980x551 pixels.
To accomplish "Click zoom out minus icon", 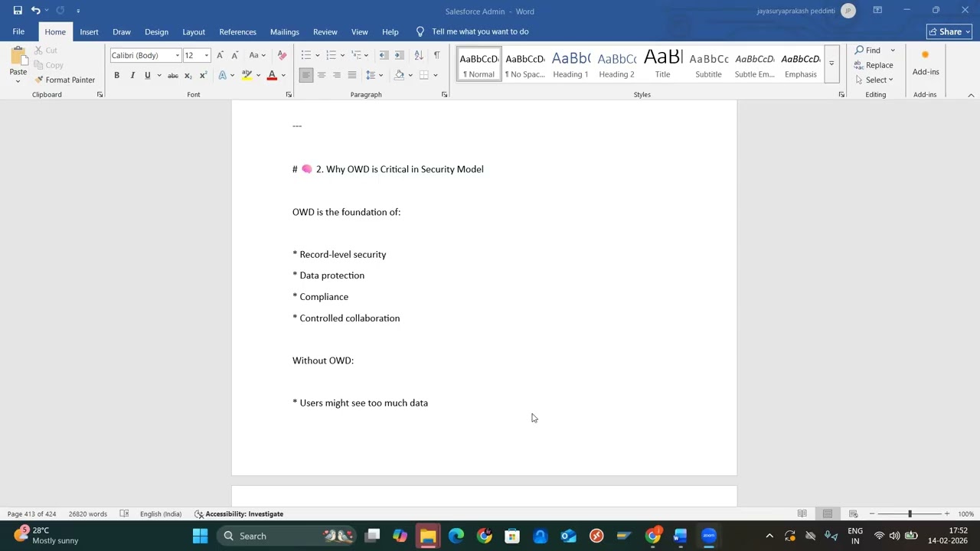I will pos(872,514).
